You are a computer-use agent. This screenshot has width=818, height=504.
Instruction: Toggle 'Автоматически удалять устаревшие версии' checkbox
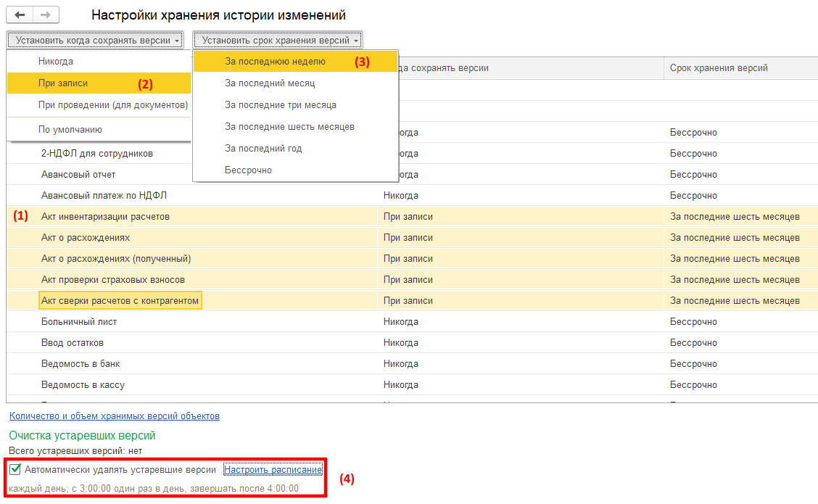(15, 470)
